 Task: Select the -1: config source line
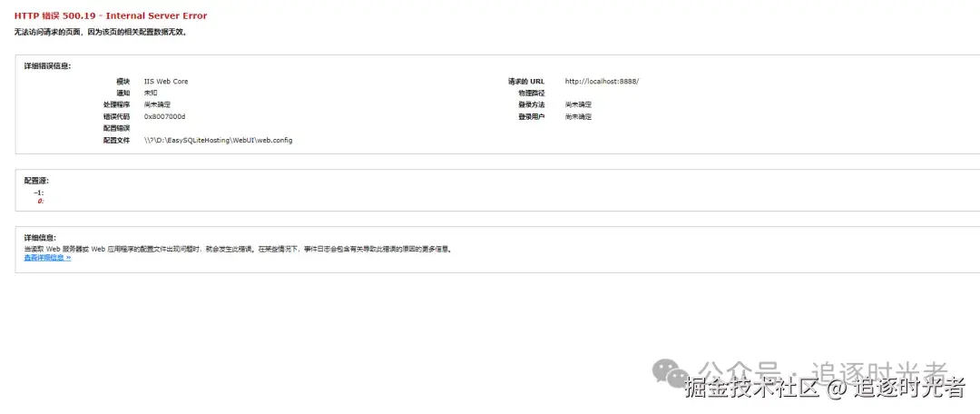[x=39, y=192]
